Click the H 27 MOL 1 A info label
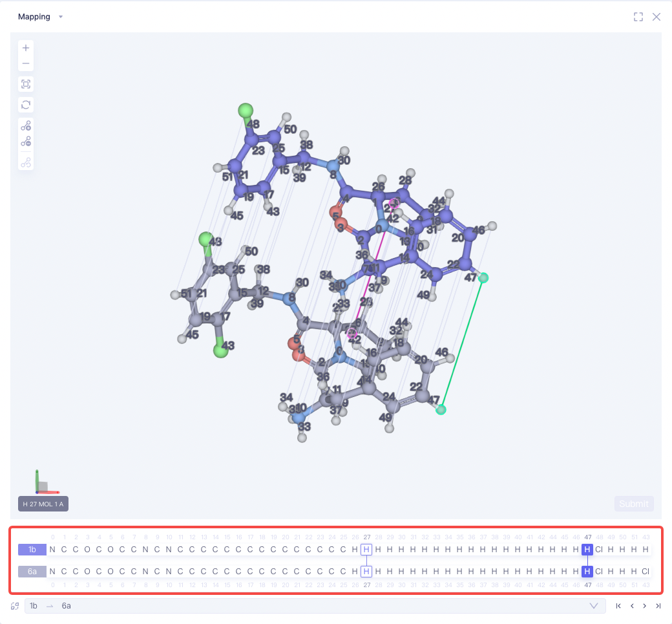The height and width of the screenshot is (624, 672). [x=43, y=504]
